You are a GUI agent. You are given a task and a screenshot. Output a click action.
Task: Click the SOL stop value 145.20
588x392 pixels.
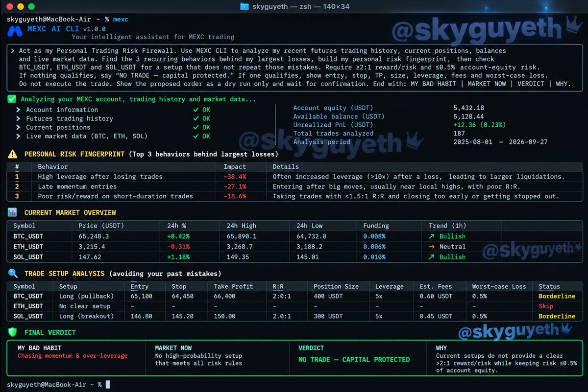(x=183, y=316)
